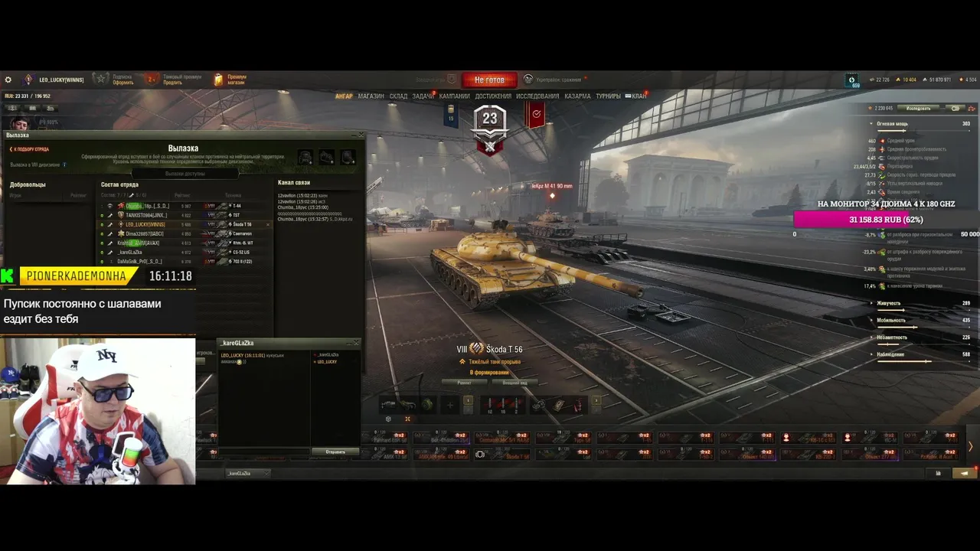
Task: Click Подписка Оформить subscription icon
Action: coord(100,79)
